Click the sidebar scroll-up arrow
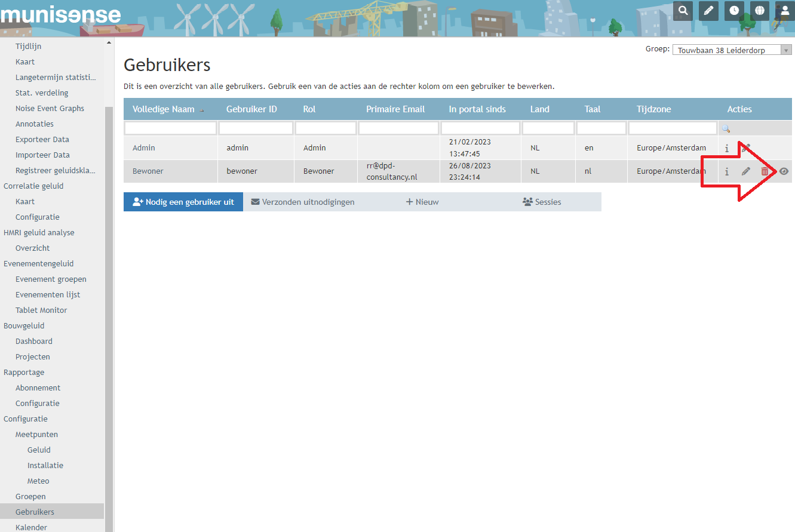Screen dimensions: 795x532 click(x=109, y=43)
